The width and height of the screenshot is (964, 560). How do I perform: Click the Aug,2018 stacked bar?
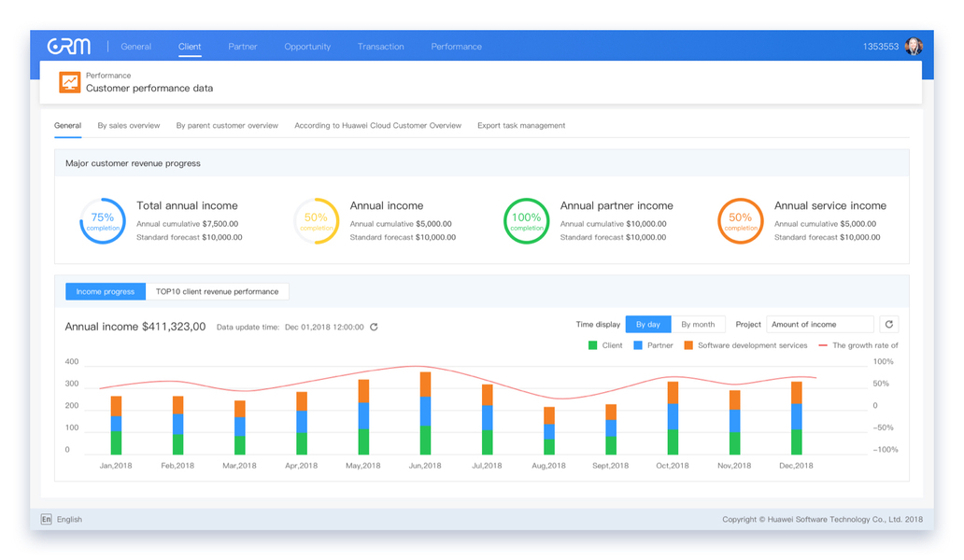coord(549,430)
